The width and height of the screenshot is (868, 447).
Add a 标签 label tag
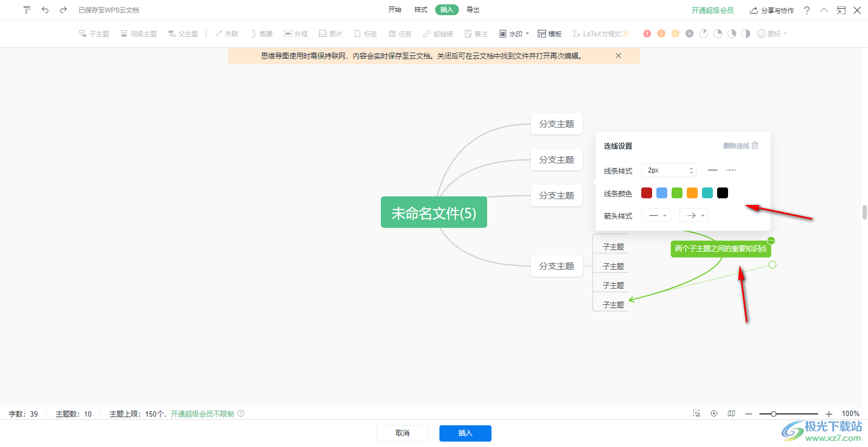(x=365, y=34)
